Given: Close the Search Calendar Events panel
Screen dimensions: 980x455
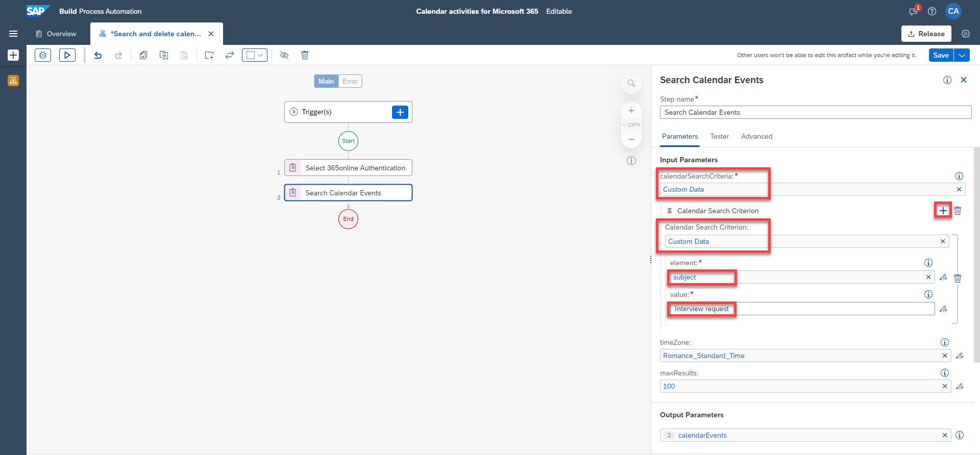Looking at the screenshot, I should point(964,80).
